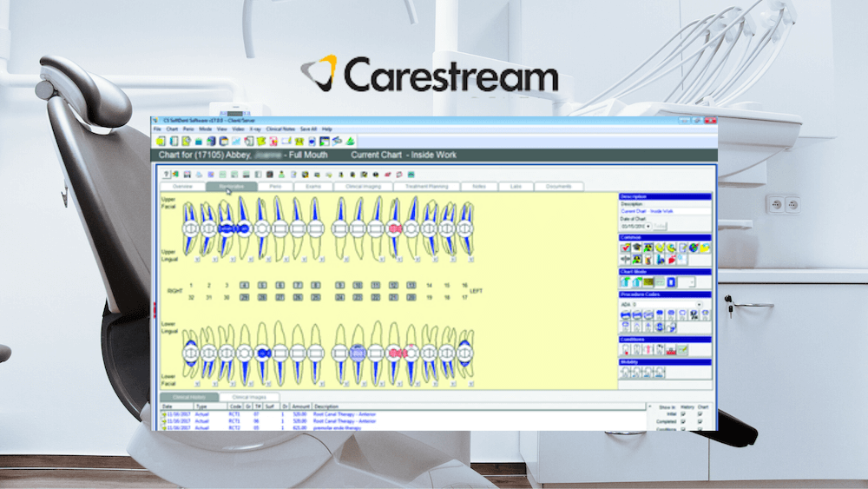Switch to the Overview tab
868x489 pixels.
[182, 187]
